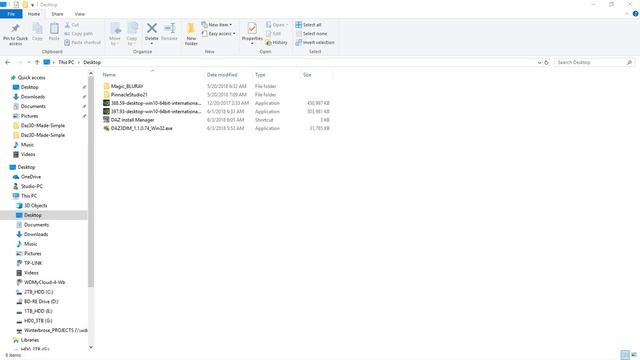Switch to details view in status bar
The image size is (640, 360).
click(x=625, y=355)
